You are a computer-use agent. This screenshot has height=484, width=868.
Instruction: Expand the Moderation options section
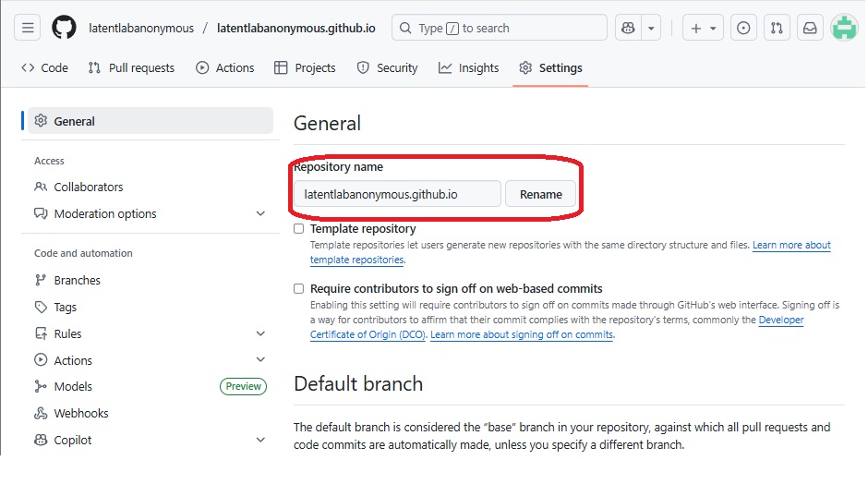click(260, 213)
